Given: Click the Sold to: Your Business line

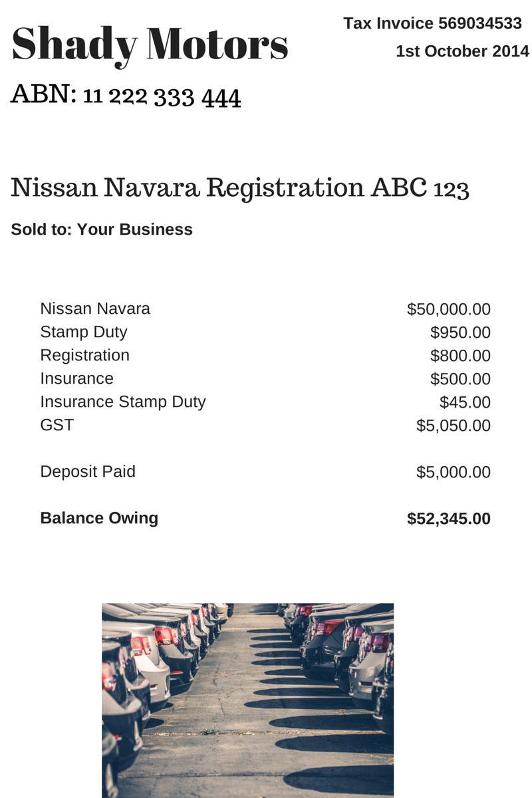Looking at the screenshot, I should coord(102,229).
